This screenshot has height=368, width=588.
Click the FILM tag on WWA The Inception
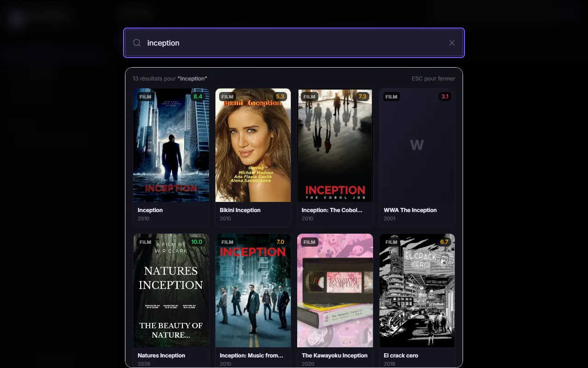click(391, 97)
